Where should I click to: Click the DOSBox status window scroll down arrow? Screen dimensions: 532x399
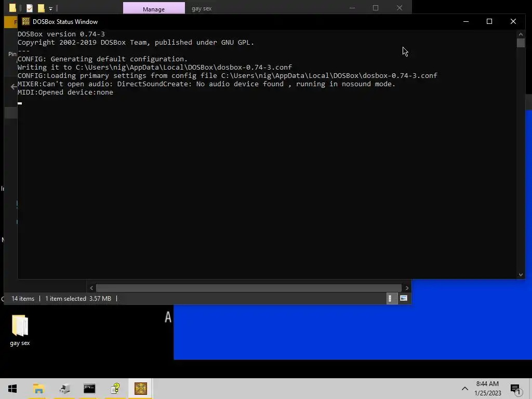click(x=521, y=275)
